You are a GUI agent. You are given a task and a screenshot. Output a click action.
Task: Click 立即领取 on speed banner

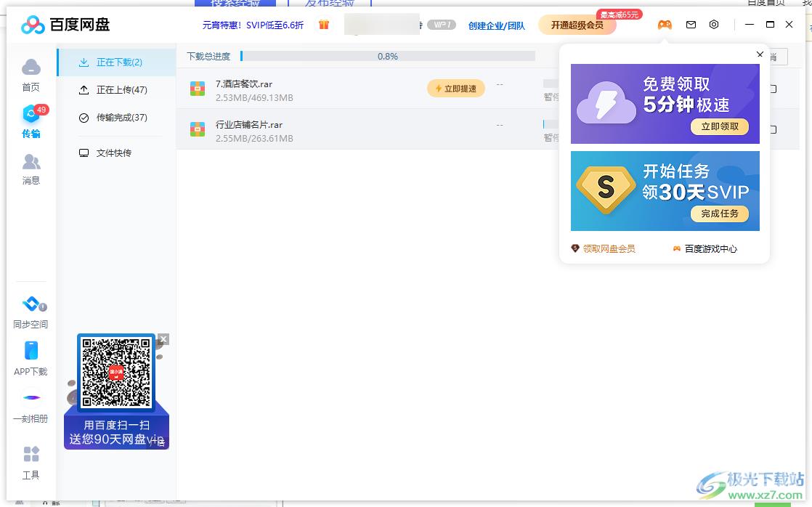pyautogui.click(x=719, y=126)
